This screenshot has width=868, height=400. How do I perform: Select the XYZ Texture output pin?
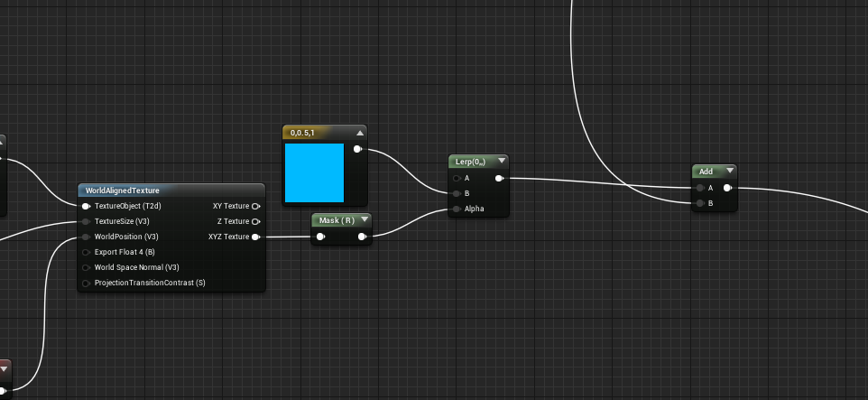255,237
